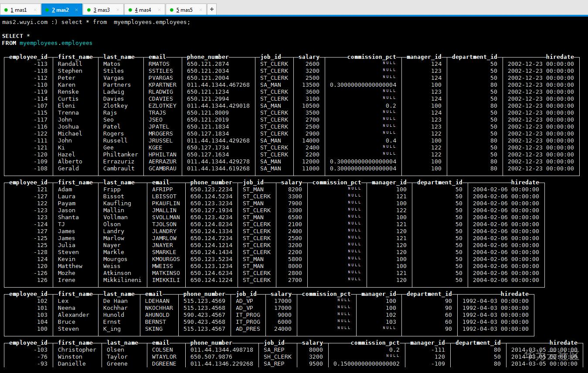Image resolution: width=588 pixels, height=373 pixels.
Task: Click the first name Christopher
Action: click(77, 350)
